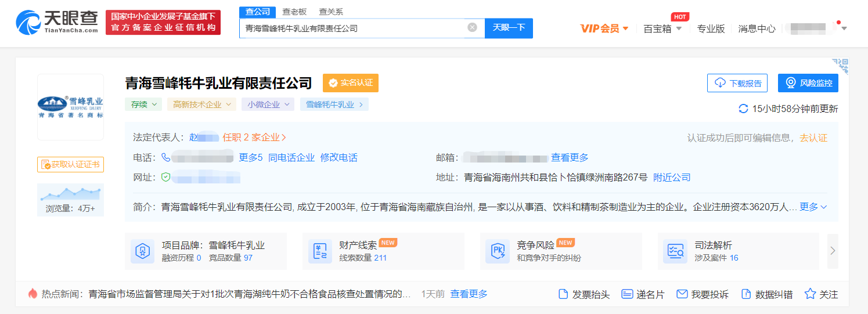Viewport: 868px width, 314px height.
Task: Click 查看更多 next to the email
Action: (570, 157)
